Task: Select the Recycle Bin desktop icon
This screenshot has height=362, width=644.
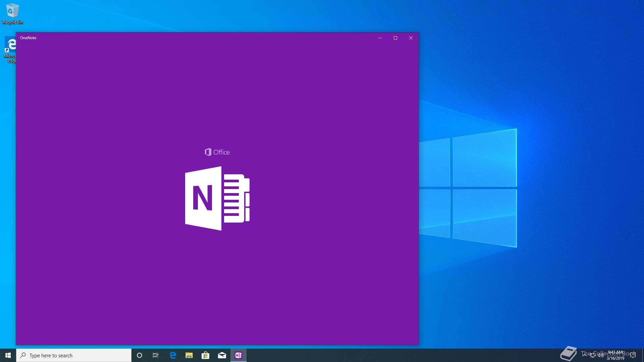Action: [13, 14]
